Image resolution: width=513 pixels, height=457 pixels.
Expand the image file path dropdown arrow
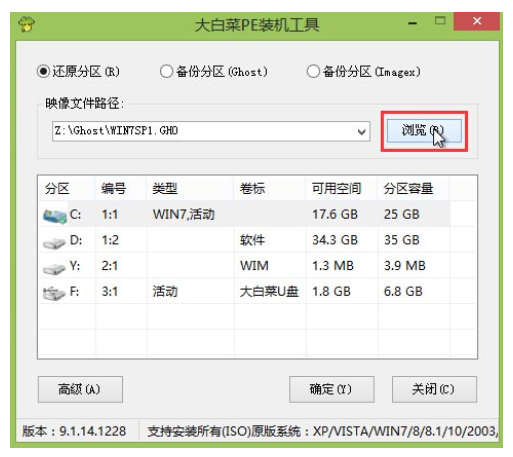point(362,131)
